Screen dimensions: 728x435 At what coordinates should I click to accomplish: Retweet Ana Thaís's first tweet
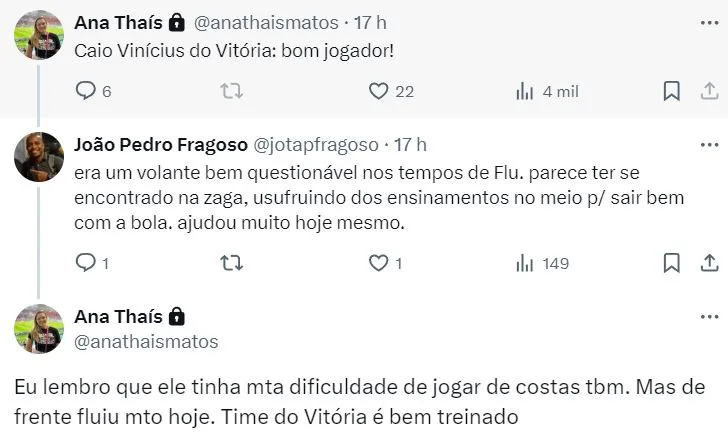(x=231, y=91)
